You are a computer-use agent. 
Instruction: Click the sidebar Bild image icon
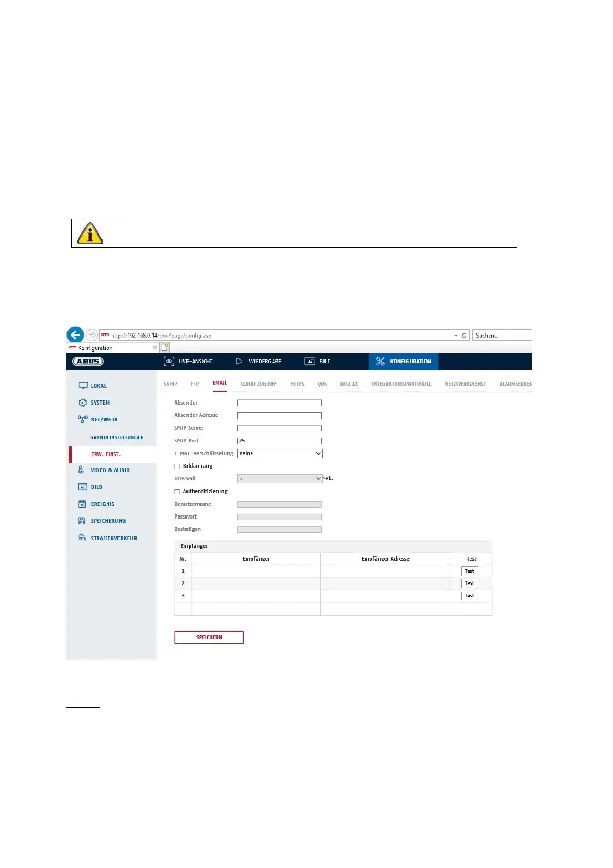click(x=82, y=487)
